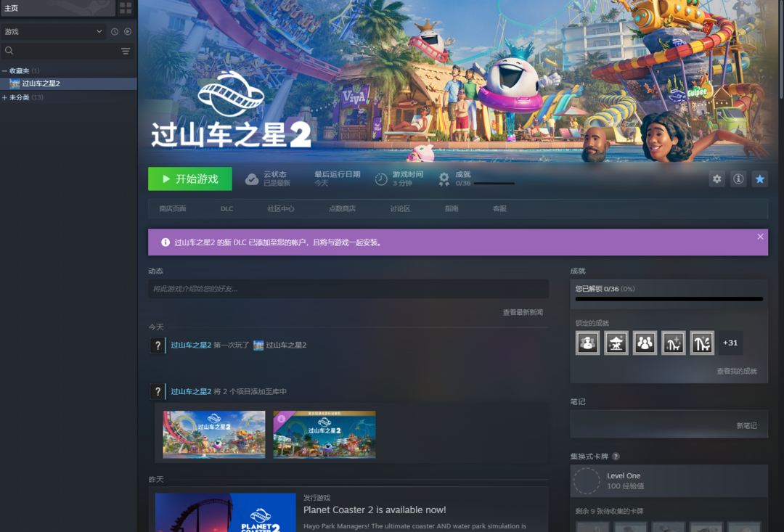Open user name link before 将 2 个项目添加至库中

[191, 391]
